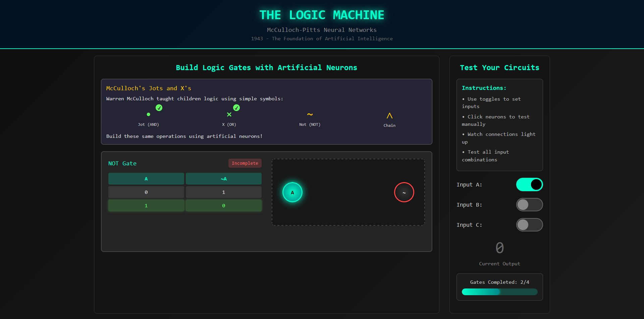Select the X (OR) cross symbol

click(229, 114)
